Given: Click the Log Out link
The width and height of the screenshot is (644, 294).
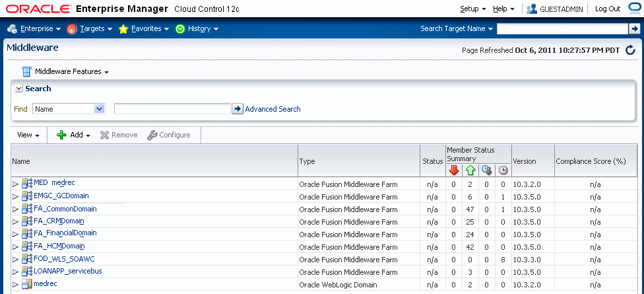Looking at the screenshot, I should pyautogui.click(x=608, y=9).
